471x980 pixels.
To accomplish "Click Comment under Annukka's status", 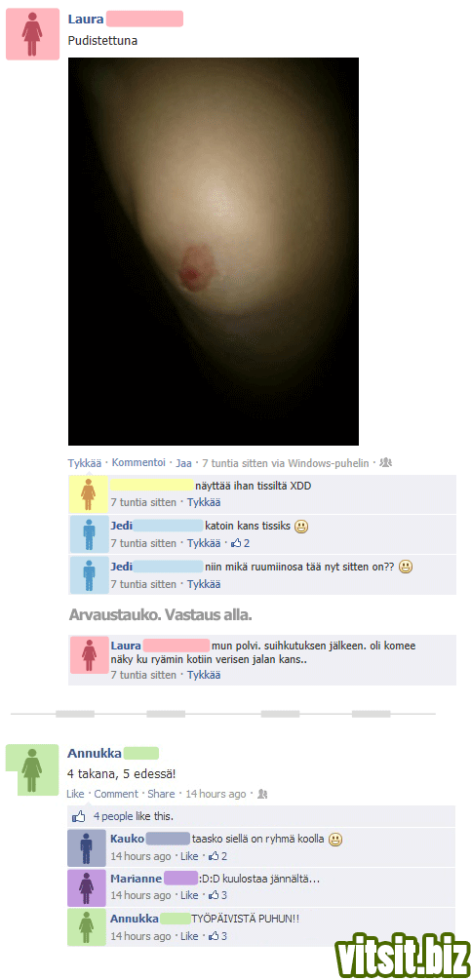I will [116, 794].
